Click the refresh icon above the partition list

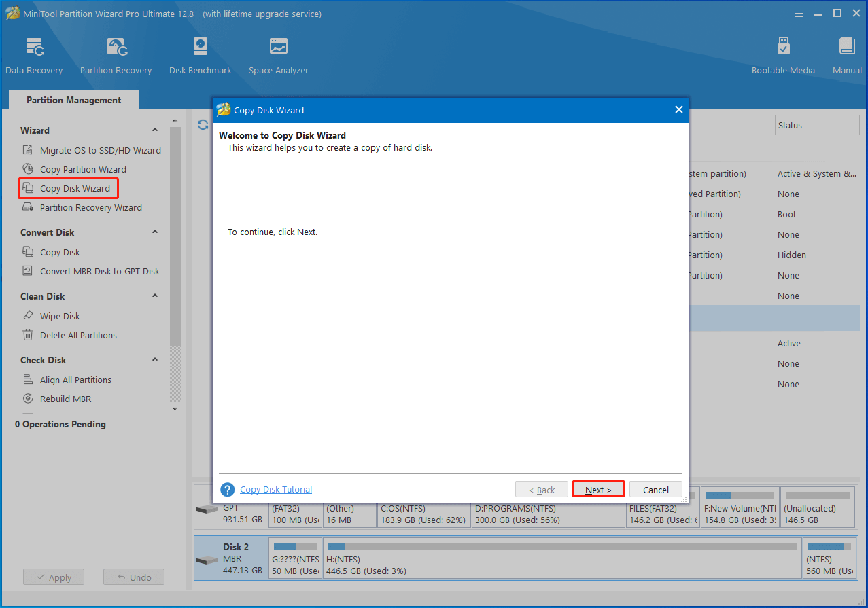click(203, 125)
